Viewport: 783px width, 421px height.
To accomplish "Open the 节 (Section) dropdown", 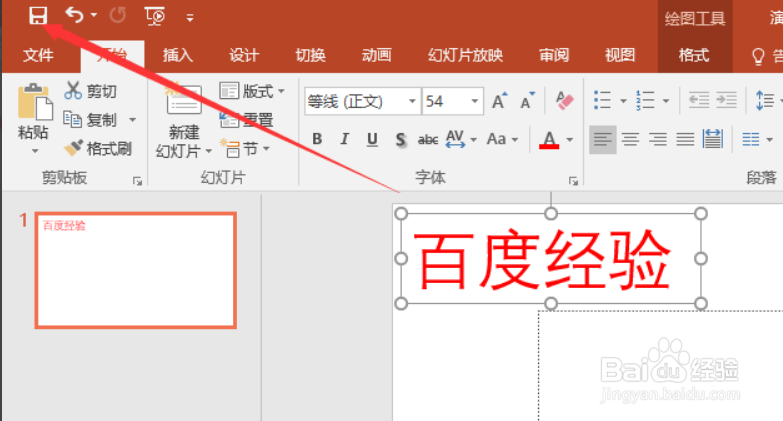I will coord(246,149).
